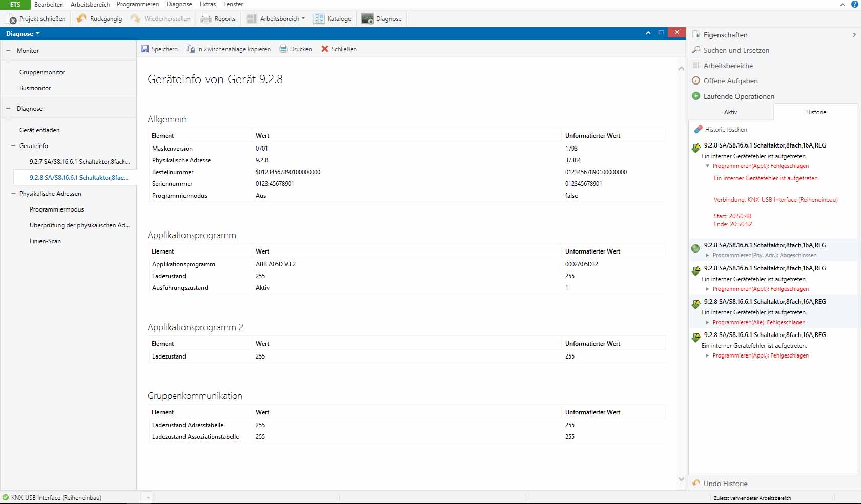861x504 pixels.
Task: Switch to the Aktiv tab
Action: [730, 112]
